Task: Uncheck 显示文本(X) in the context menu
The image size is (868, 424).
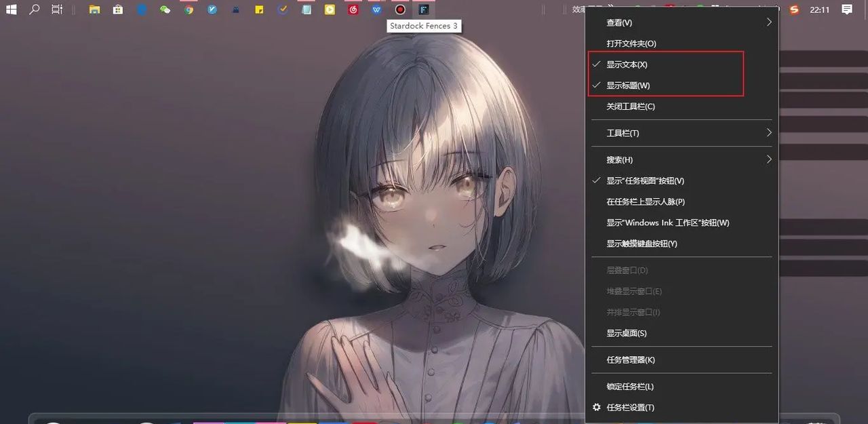Action: (x=682, y=64)
